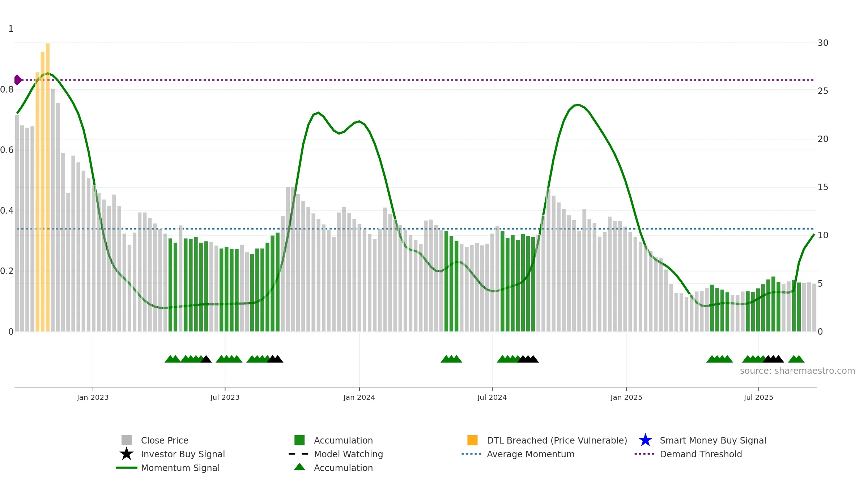Click the green Momentum Signal legend line
Viewport: 868px width, 488px height.
click(x=127, y=468)
